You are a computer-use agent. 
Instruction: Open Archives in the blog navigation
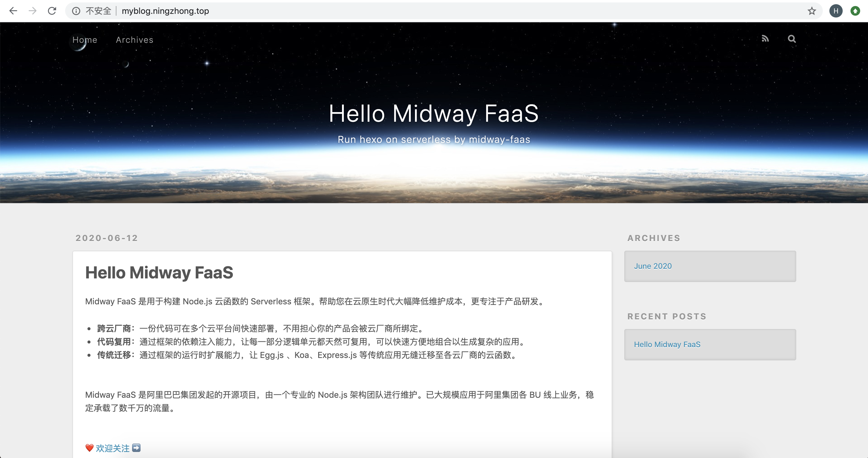tap(135, 40)
